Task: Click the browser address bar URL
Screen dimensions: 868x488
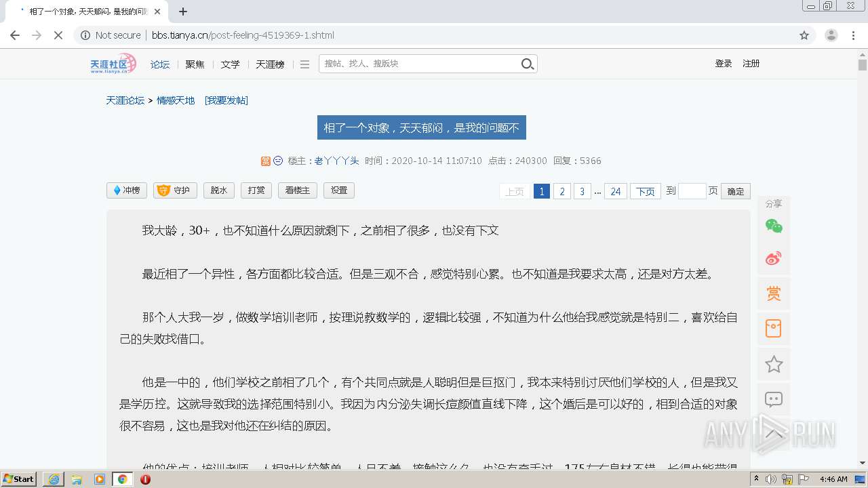Action: click(243, 35)
